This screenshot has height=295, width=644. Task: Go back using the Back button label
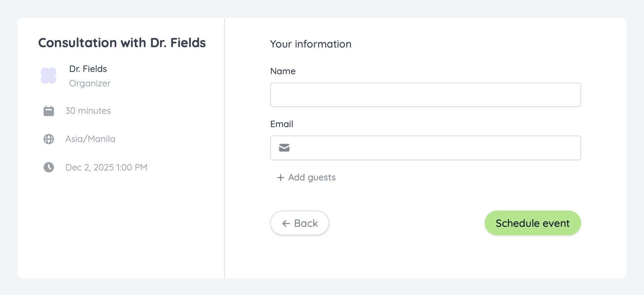point(306,223)
